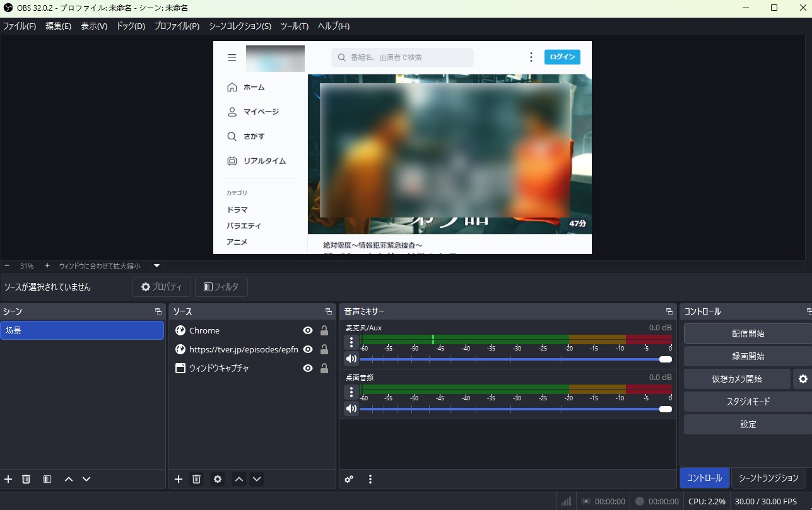The height and width of the screenshot is (510, 812).
Task: Hide the Chrome source eye icon
Action: (308, 330)
